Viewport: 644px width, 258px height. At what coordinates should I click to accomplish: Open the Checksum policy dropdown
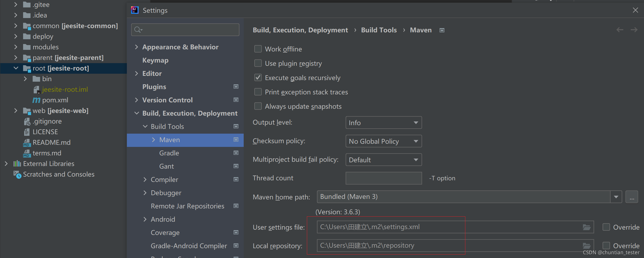point(384,141)
